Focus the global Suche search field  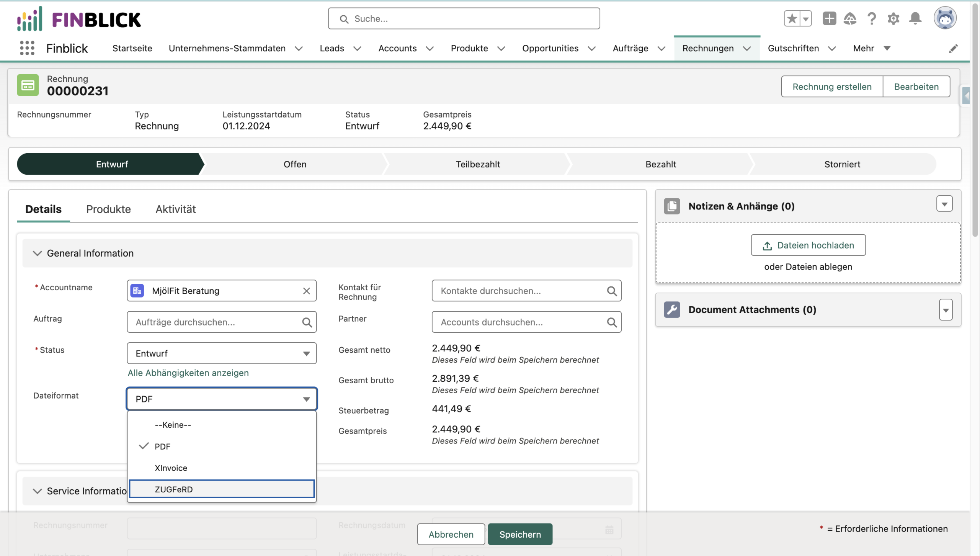(x=464, y=18)
